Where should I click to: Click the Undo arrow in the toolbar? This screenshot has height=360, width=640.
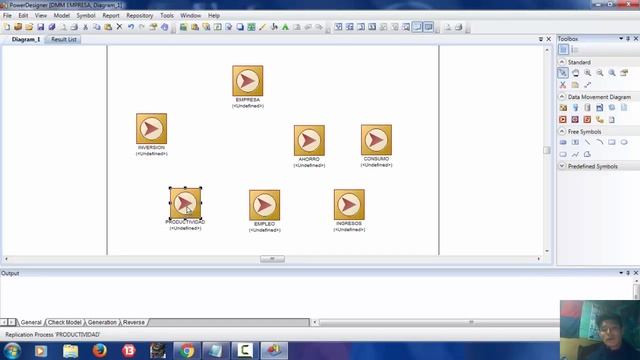click(131, 27)
